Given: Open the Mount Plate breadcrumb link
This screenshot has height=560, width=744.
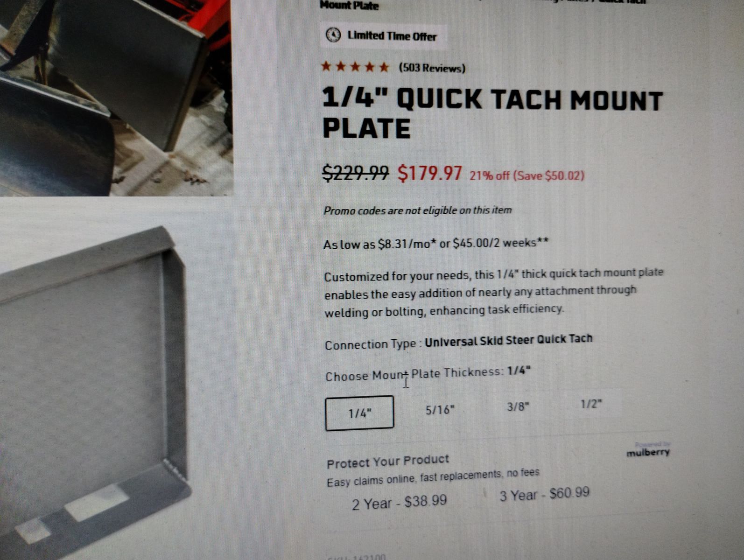Looking at the screenshot, I should 349,5.
